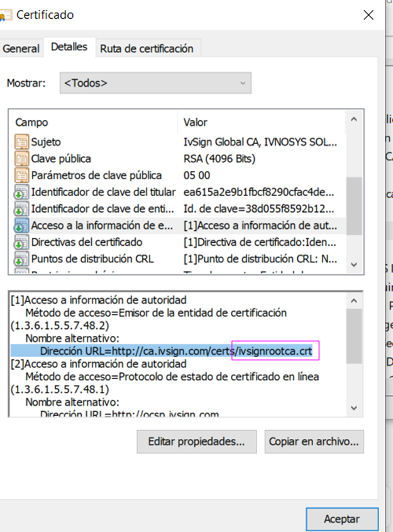The width and height of the screenshot is (393, 532).
Task: Switch to the General tab
Action: [x=21, y=48]
